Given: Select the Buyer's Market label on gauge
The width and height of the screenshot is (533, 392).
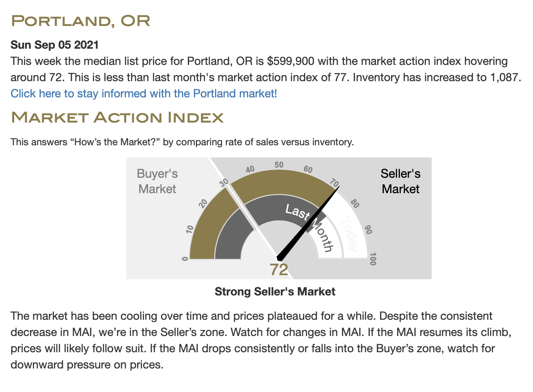Looking at the screenshot, I should [157, 181].
